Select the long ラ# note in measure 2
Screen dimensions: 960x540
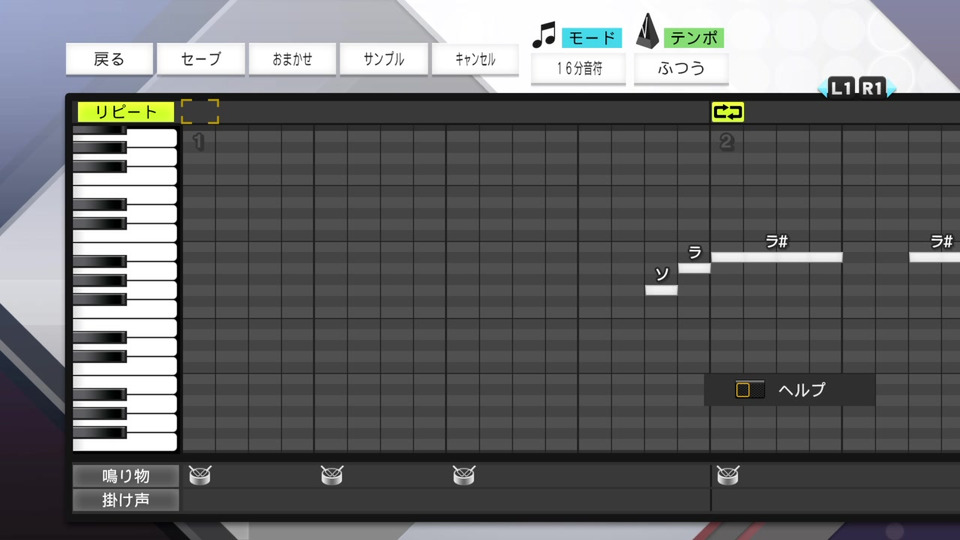point(777,257)
